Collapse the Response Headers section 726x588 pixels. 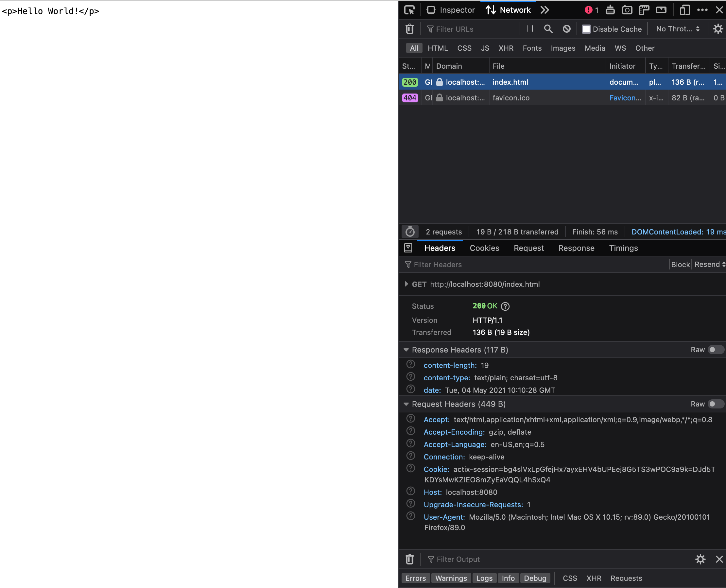click(406, 350)
